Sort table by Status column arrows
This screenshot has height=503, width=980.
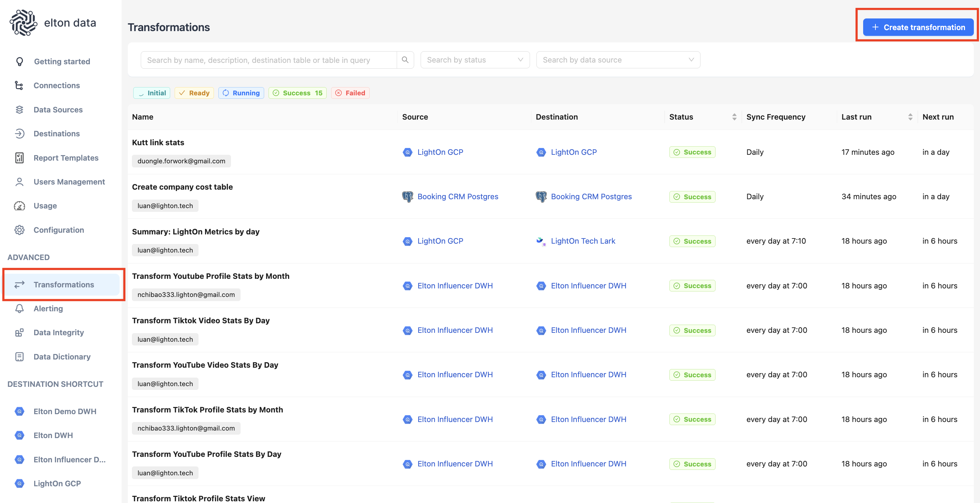[x=734, y=117]
